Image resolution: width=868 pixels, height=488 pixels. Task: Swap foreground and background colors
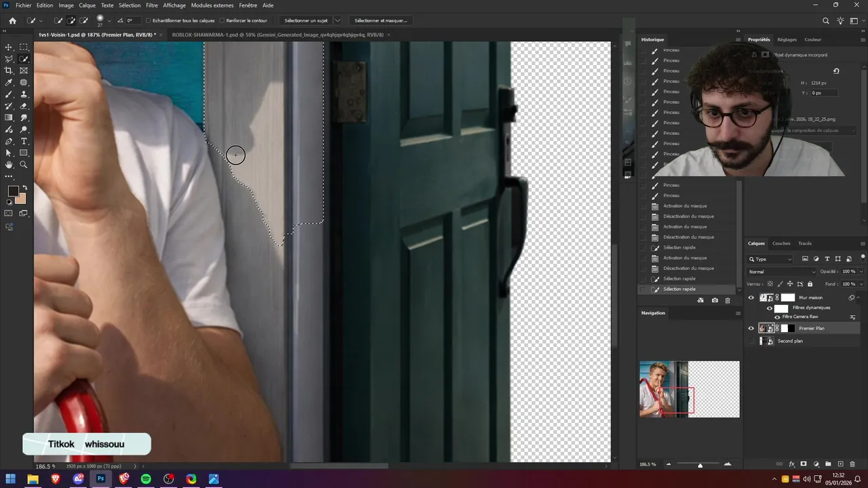click(25, 187)
